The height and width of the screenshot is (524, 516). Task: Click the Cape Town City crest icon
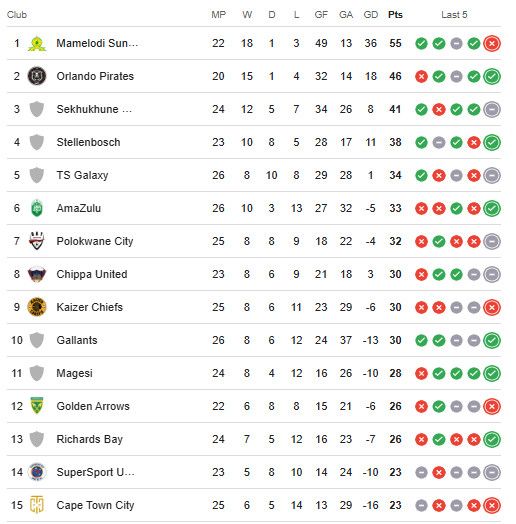pos(37,505)
